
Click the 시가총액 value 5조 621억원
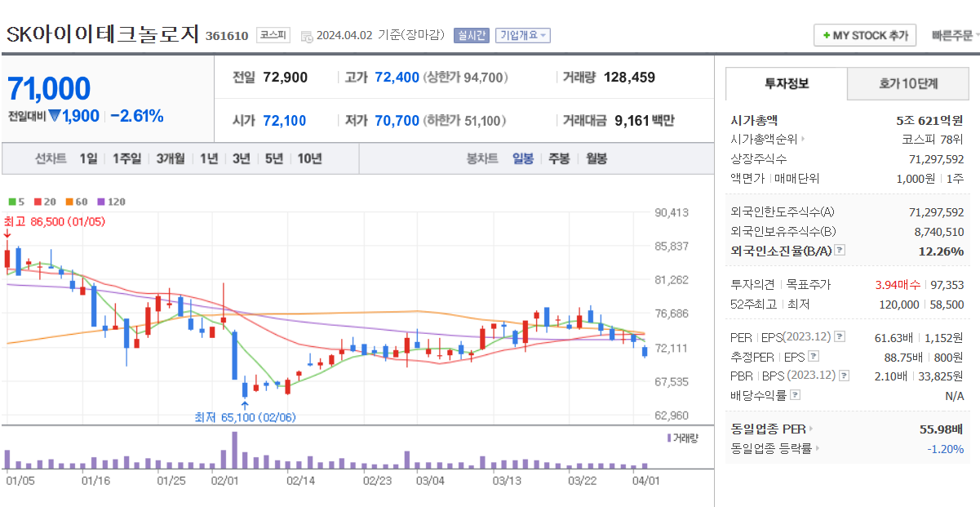pyautogui.click(x=929, y=119)
